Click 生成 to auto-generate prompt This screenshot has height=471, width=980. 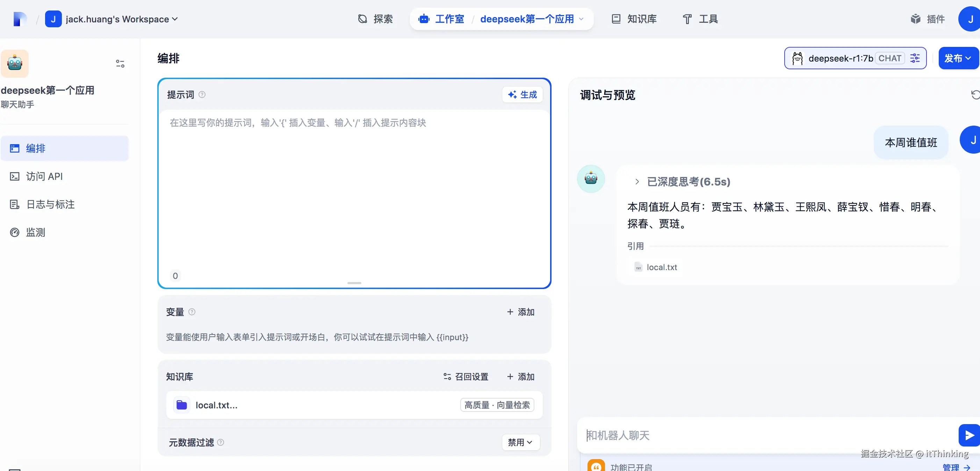(x=523, y=94)
